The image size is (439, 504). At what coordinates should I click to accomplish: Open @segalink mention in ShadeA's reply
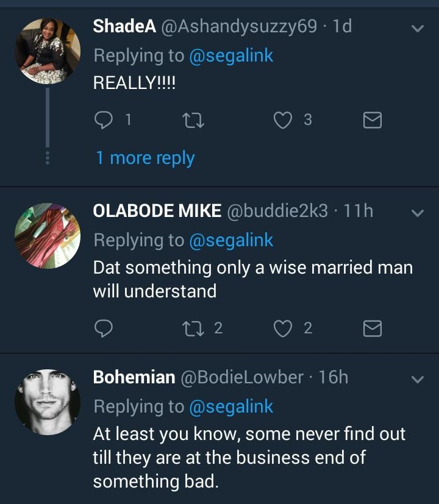(x=231, y=55)
